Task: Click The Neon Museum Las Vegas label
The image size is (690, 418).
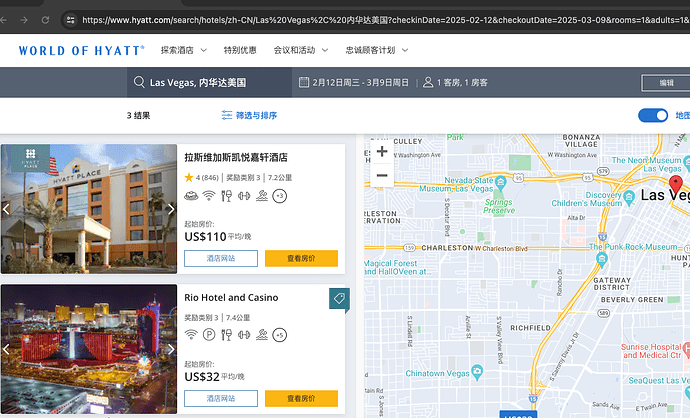Action: tap(646, 164)
